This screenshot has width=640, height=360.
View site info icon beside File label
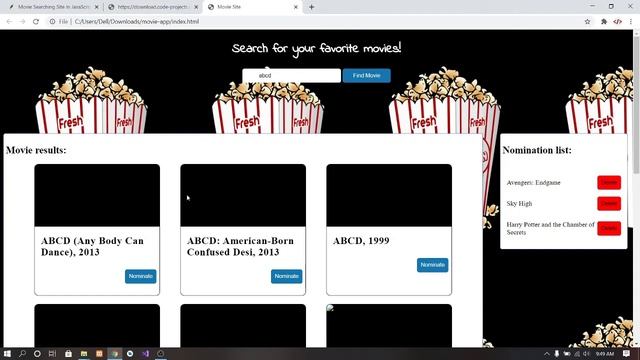(52, 22)
